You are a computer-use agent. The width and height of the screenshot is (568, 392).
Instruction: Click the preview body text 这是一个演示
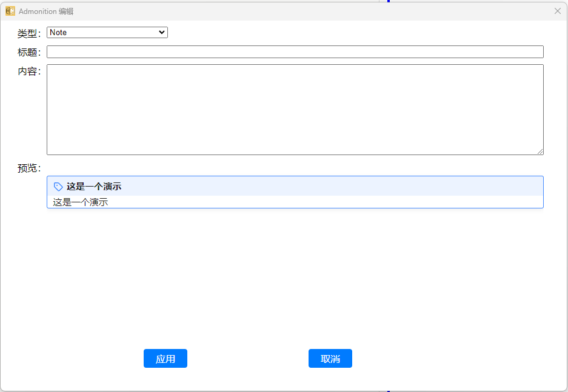tap(81, 202)
